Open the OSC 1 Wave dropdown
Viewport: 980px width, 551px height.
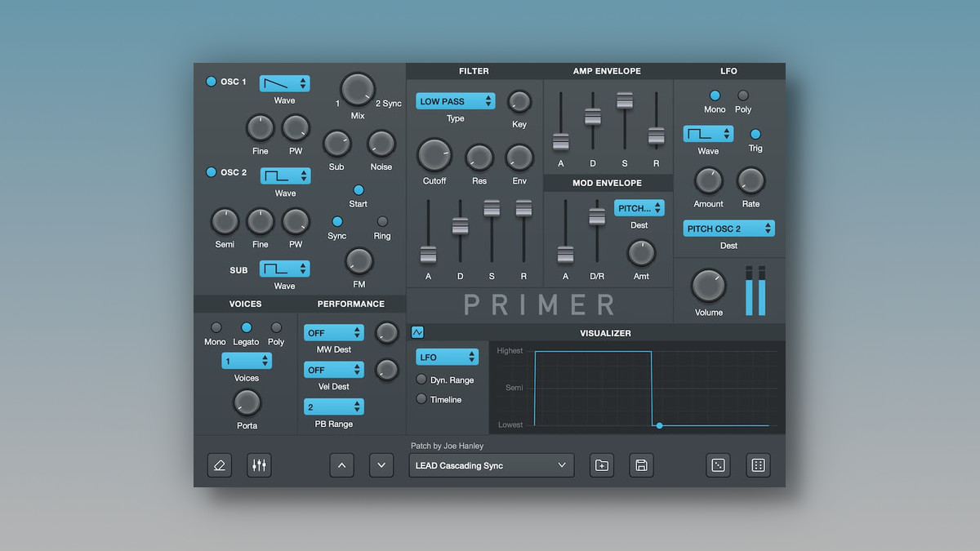285,83
